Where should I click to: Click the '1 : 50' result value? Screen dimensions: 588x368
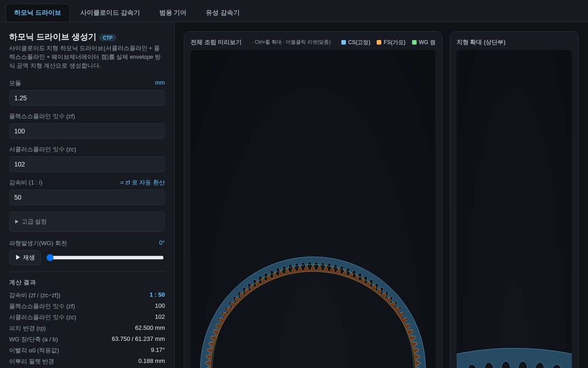pos(157,295)
